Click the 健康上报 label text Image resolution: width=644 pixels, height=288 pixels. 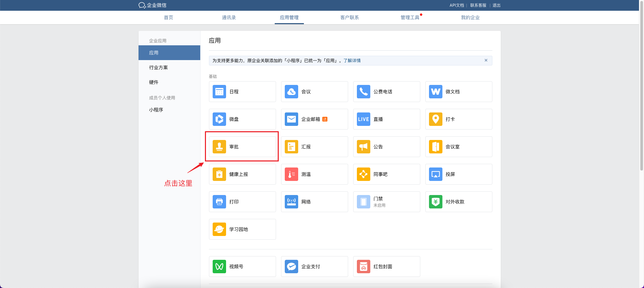tap(239, 174)
